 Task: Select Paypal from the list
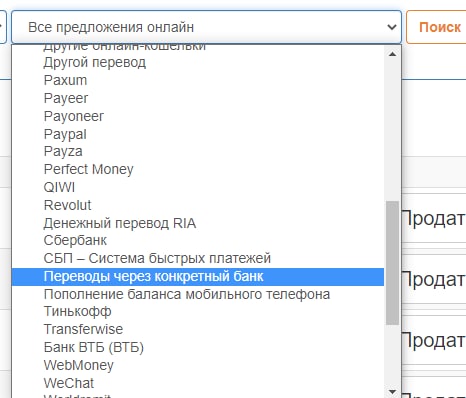tap(198, 134)
